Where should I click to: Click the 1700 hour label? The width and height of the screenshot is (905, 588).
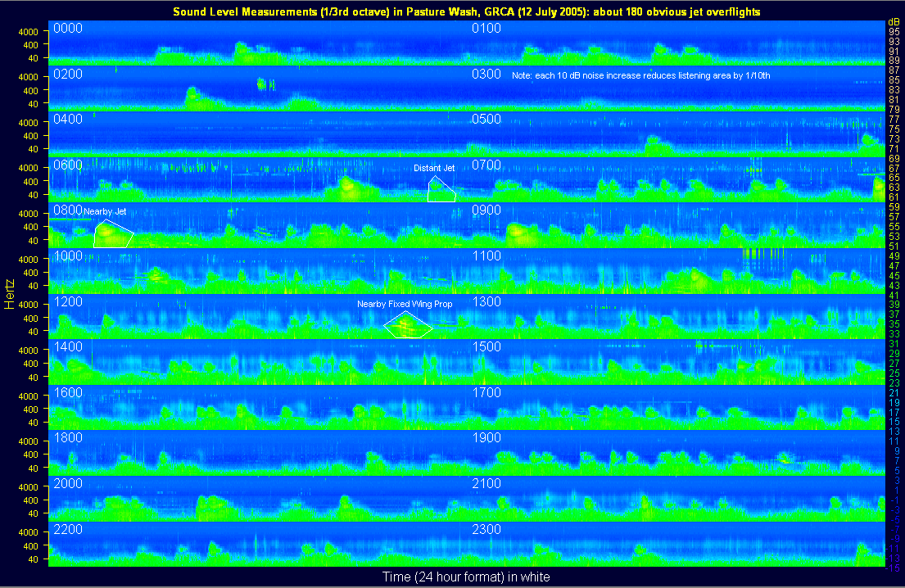(x=486, y=393)
